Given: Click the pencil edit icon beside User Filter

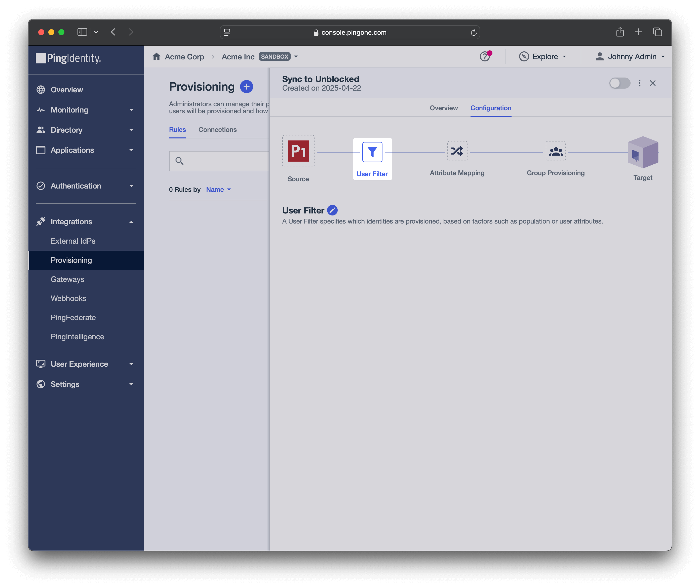Looking at the screenshot, I should [332, 210].
